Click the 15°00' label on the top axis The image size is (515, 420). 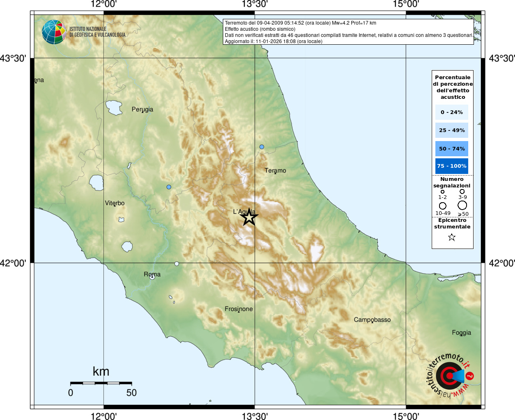click(406, 4)
